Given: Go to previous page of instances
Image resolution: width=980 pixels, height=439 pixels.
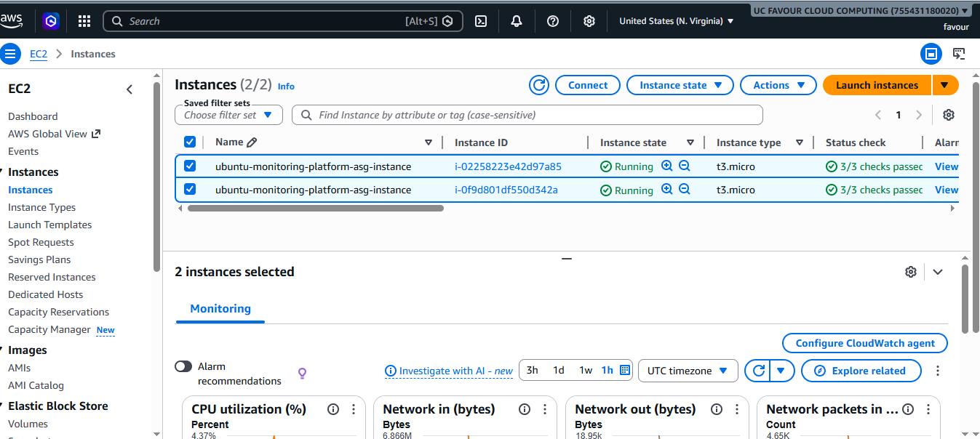Looking at the screenshot, I should [878, 115].
